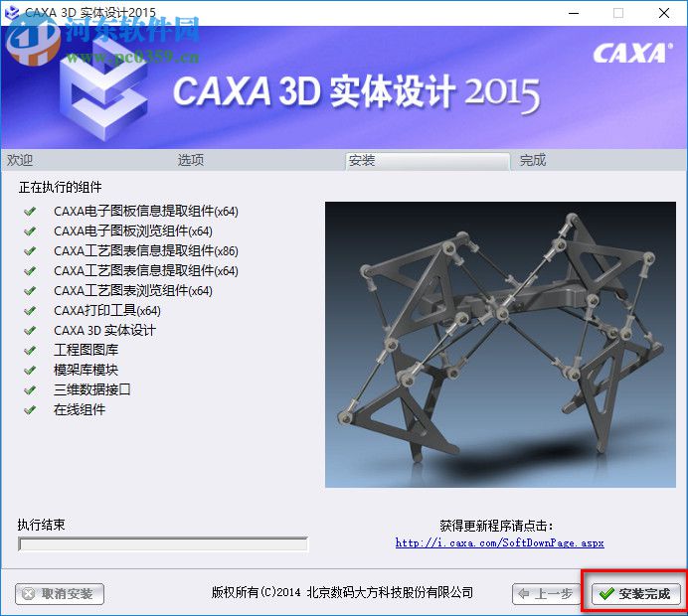688x616 pixels.
Task: Select CAXA 3D 实体设计 component row text
Action: (104, 330)
